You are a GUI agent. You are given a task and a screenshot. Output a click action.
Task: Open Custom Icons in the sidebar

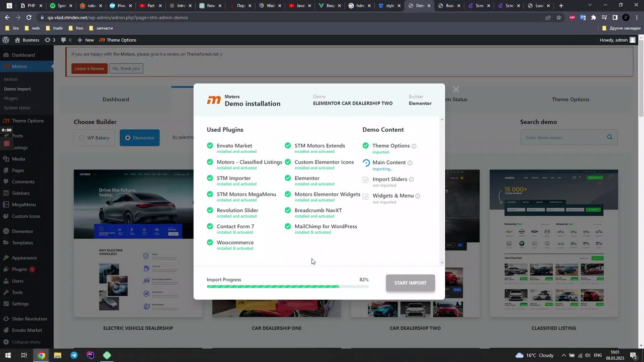(x=26, y=216)
